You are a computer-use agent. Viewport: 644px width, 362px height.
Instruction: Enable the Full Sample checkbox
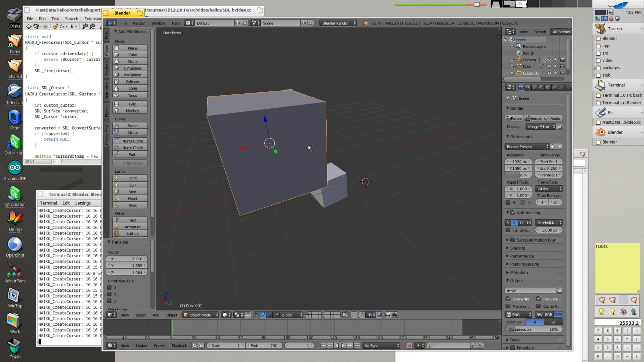coord(508,230)
